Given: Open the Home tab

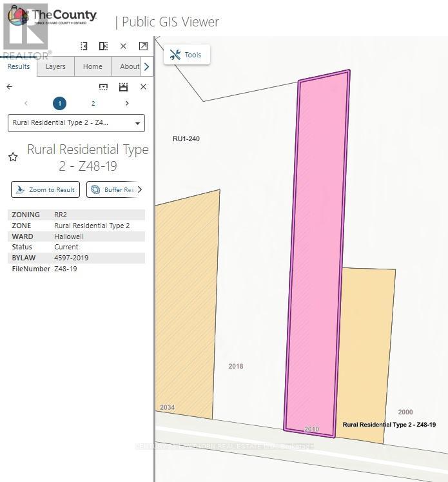Looking at the screenshot, I should click(x=92, y=66).
